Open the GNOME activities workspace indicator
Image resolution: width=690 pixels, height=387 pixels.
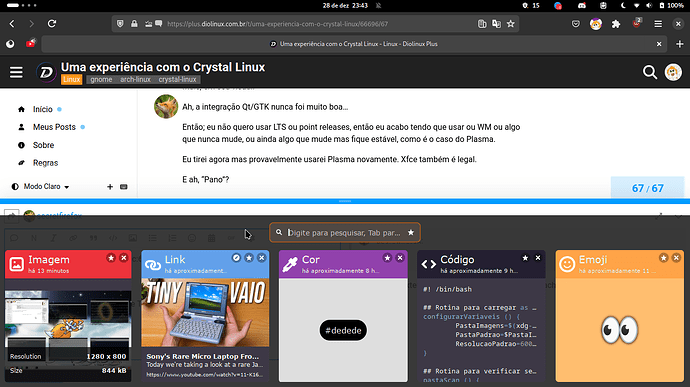point(22,6)
